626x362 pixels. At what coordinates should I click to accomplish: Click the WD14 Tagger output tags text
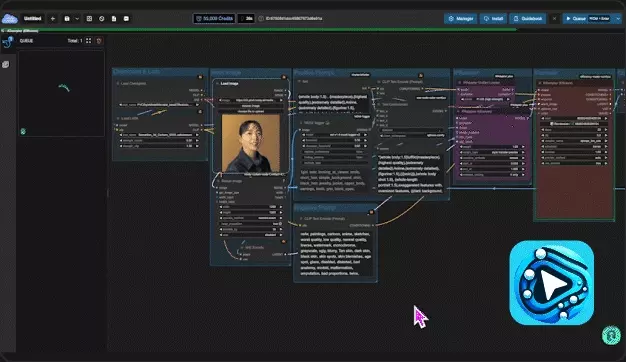click(333, 180)
